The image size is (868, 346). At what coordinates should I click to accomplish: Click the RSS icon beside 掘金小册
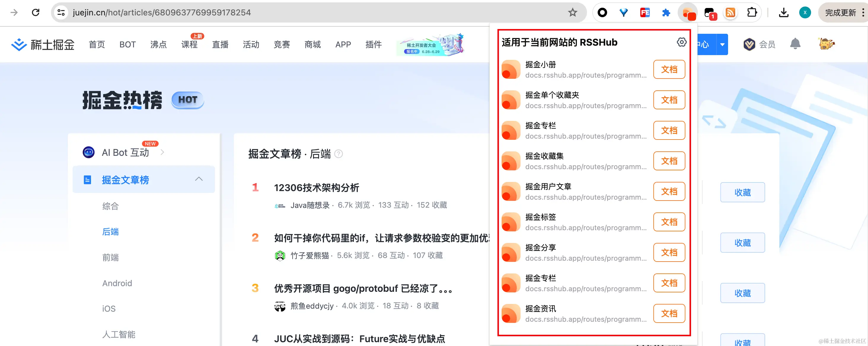(511, 69)
